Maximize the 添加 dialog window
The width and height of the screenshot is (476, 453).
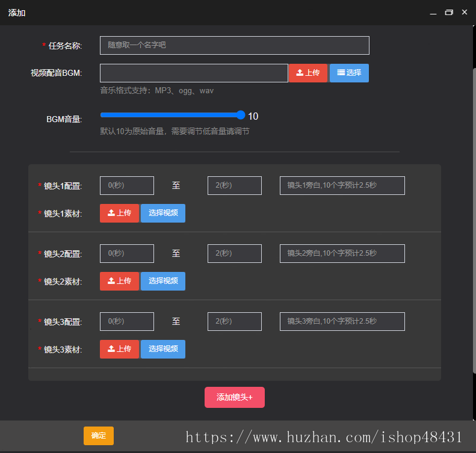click(449, 13)
